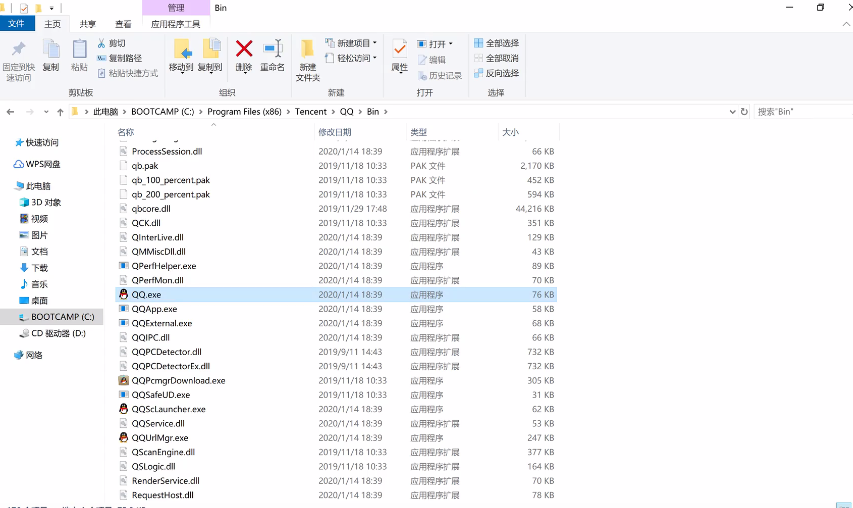Screen dimensions: 853x508
Task: Cut the selected file with the scissors icon
Action: (111, 43)
